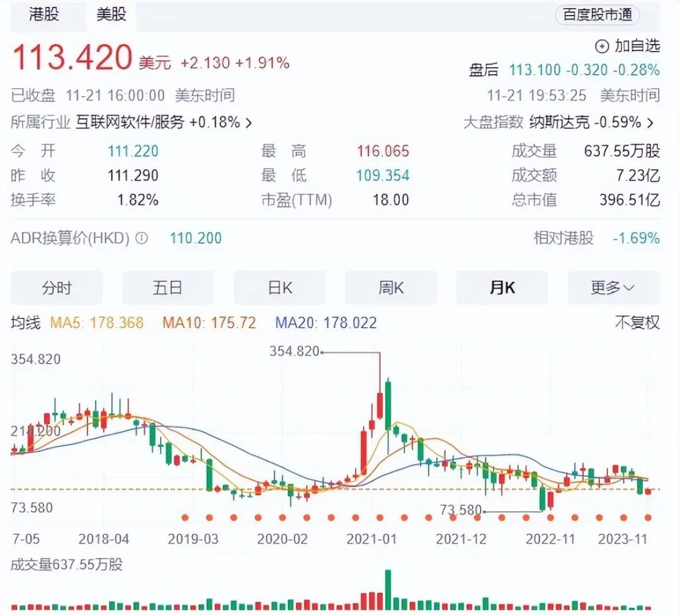The width and height of the screenshot is (680, 616).
Task: Select the 美股 tab
Action: [x=111, y=15]
